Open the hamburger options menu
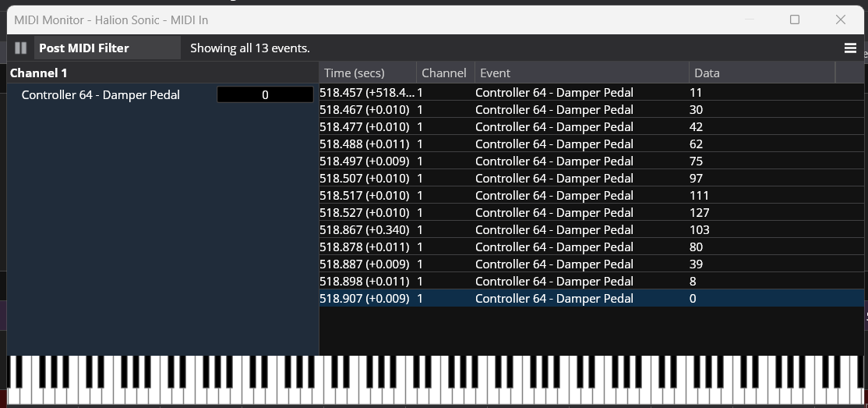 [x=850, y=48]
